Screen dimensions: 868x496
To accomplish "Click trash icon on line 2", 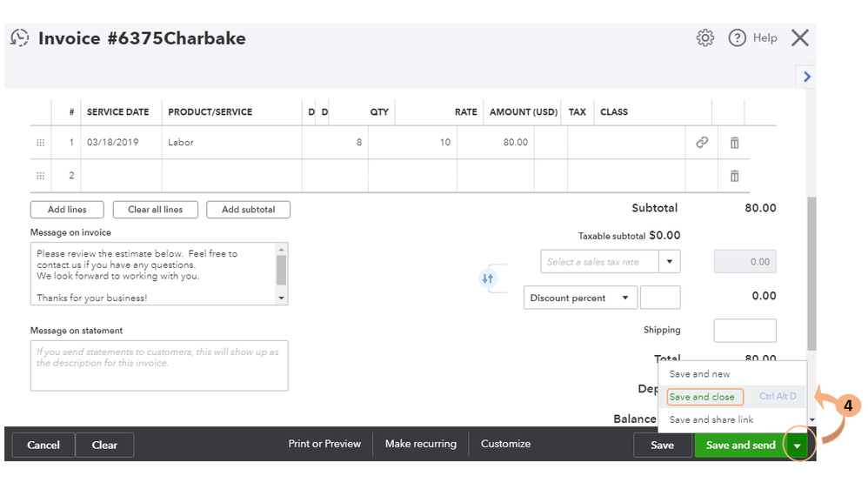I will click(734, 175).
